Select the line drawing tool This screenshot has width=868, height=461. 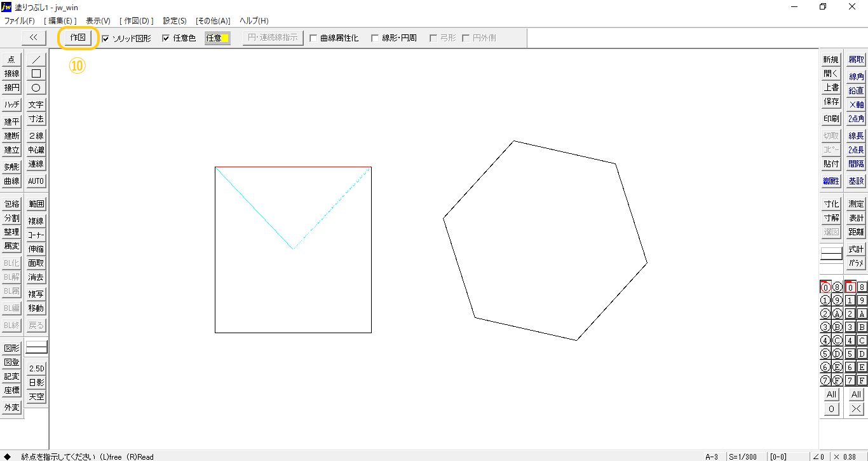click(x=36, y=59)
